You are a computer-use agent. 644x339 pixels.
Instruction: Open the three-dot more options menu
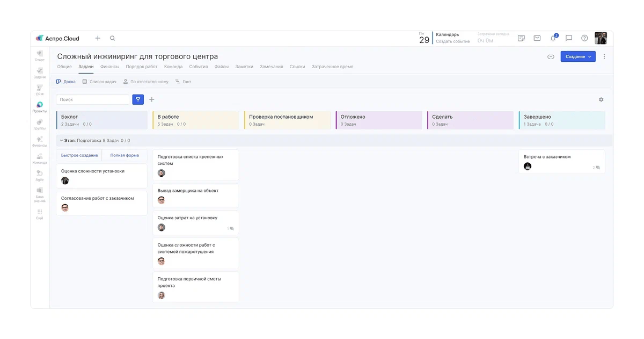pos(604,56)
